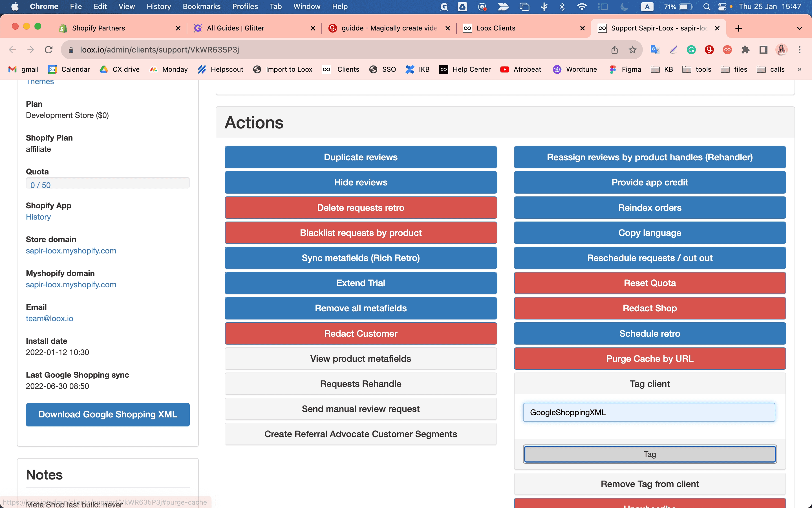812x508 pixels.
Task: Bookmark this page with the star icon
Action: click(x=632, y=50)
